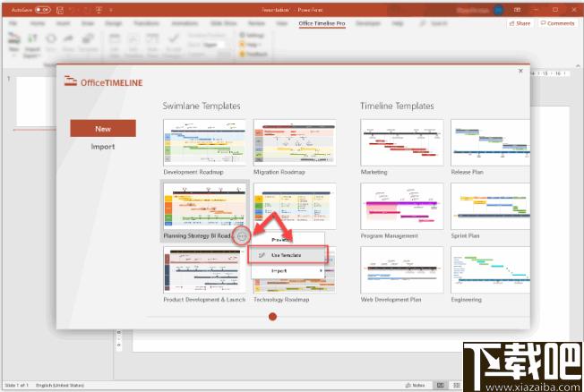
Task: Select slide 1 thumbnail in PowerPoint panel
Action: 35,101
